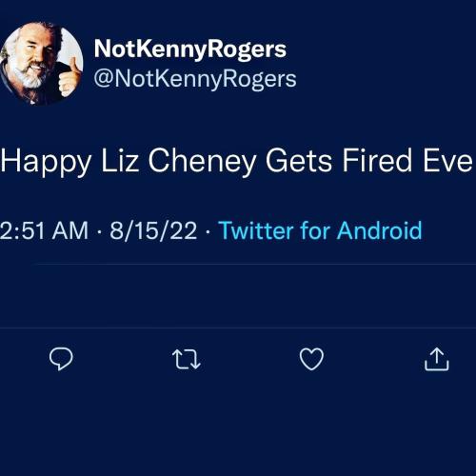Click the 2:51 AM timestamp
This screenshot has width=476, height=476.
pyautogui.click(x=44, y=230)
